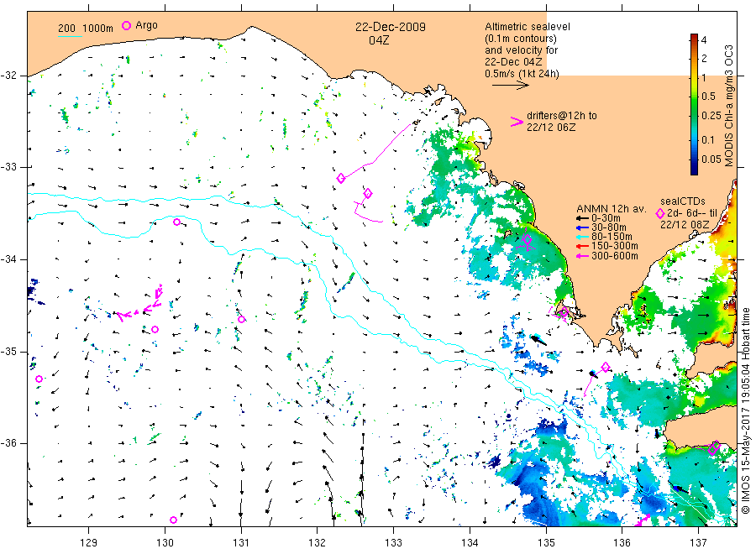Image resolution: width=756 pixels, height=554 pixels.
Task: Click the MODIS Chl-a mg/m3 OC3 label
Action: pyautogui.click(x=729, y=106)
